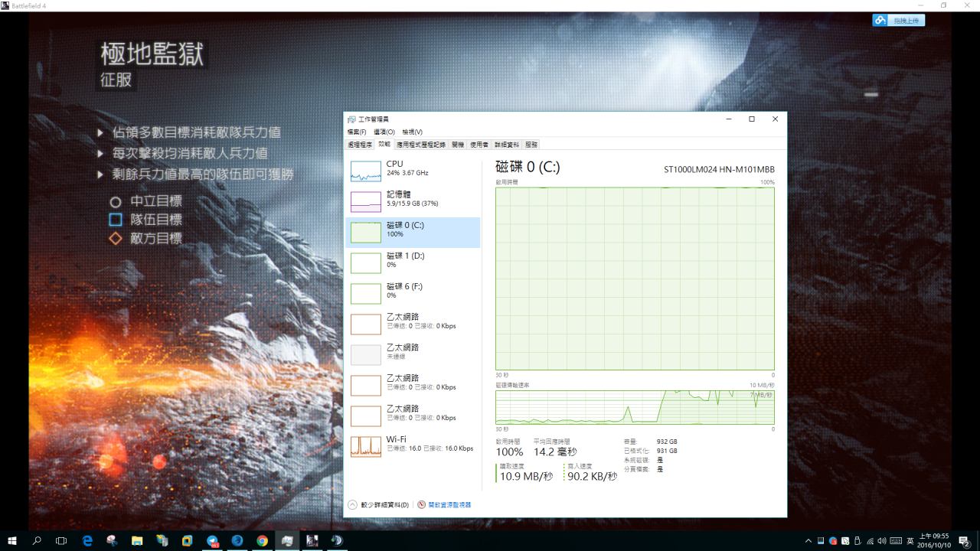
Task: Open the 檔案(F) menu in Task Manager
Action: click(357, 132)
